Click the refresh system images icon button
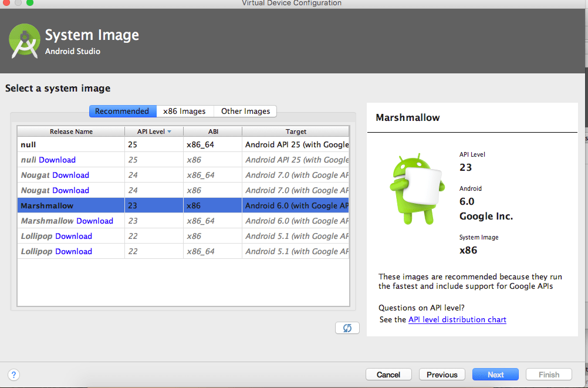The height and width of the screenshot is (388, 588). click(x=347, y=328)
